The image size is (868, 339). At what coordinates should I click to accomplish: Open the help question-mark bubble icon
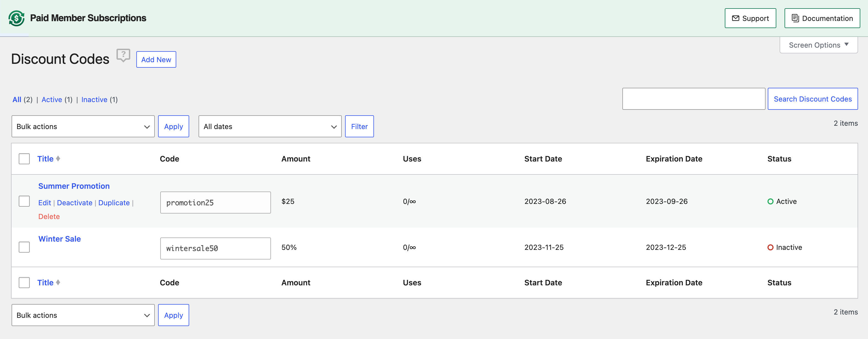123,55
